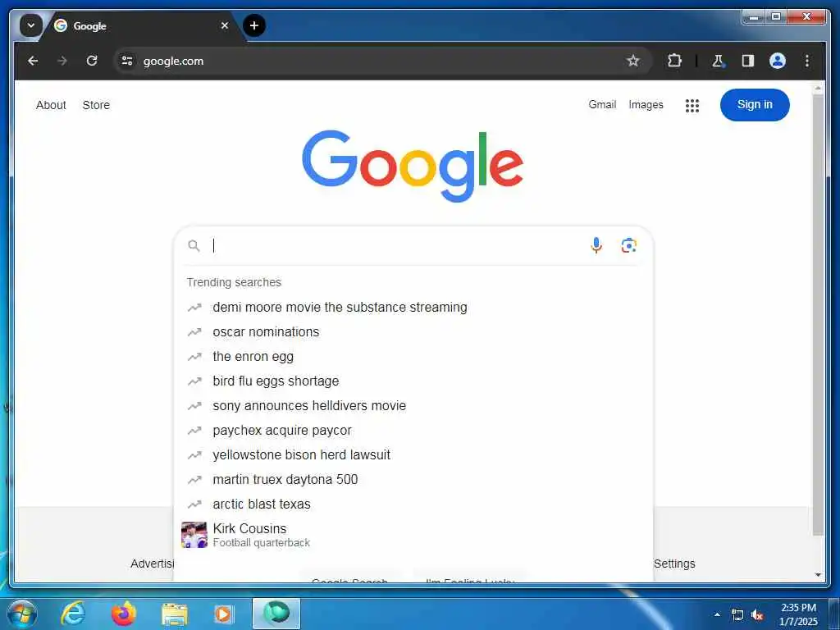Select suggestion demi moore movie the substance streaming
The image size is (840, 630).
[413, 307]
